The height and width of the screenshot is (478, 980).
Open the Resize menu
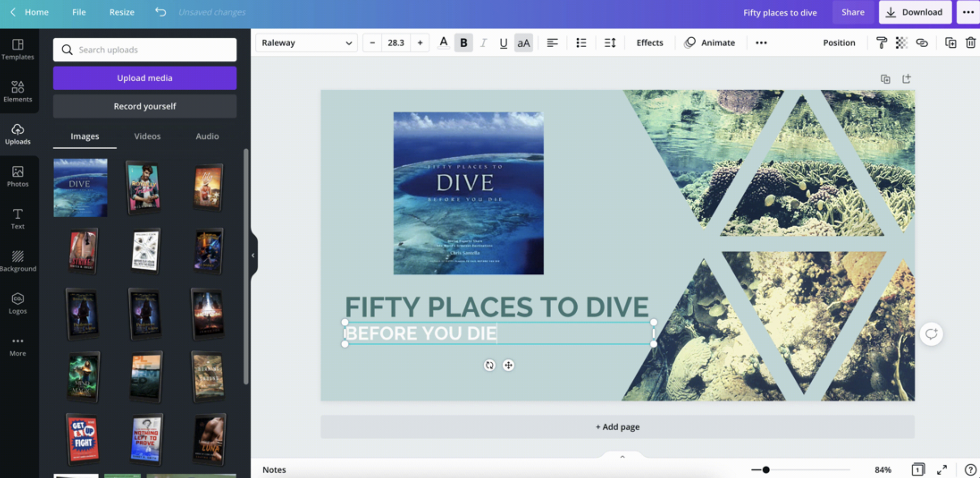pos(122,12)
